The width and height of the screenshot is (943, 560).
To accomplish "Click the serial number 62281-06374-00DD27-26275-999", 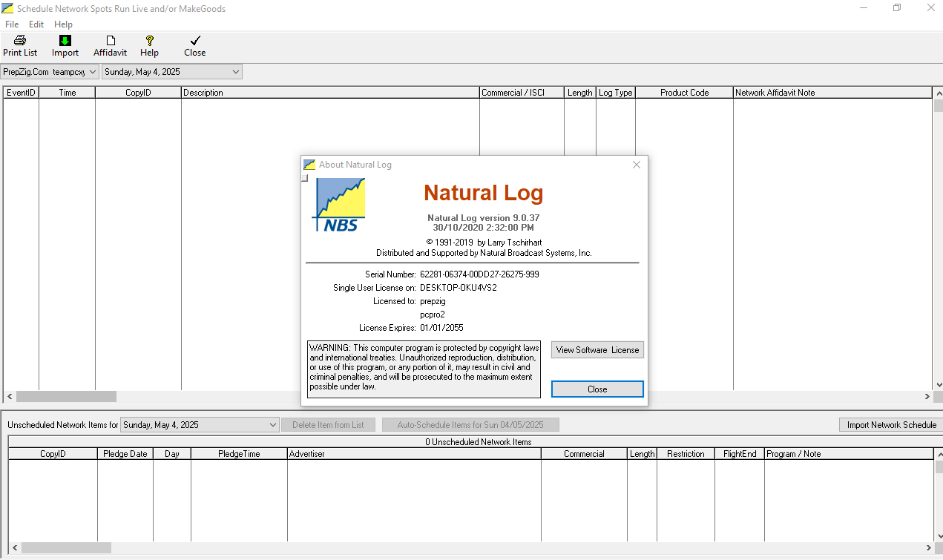I will (479, 274).
